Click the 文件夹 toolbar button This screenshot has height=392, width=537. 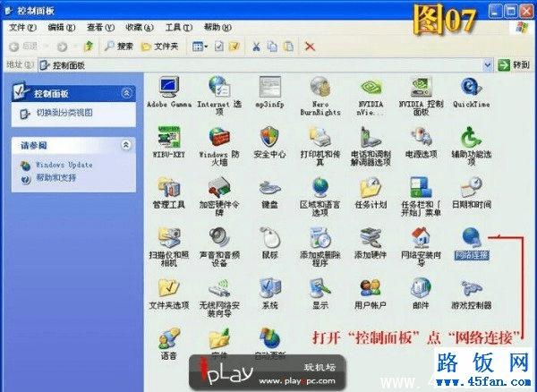[x=159, y=47]
